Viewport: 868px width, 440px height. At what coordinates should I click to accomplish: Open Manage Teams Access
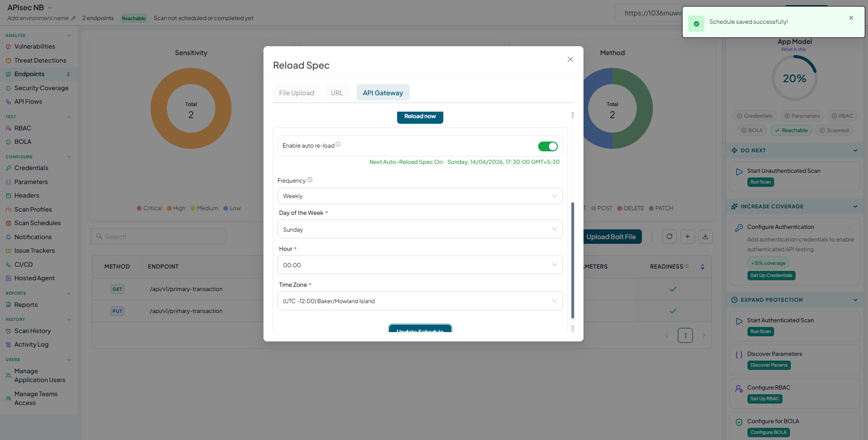pos(36,398)
